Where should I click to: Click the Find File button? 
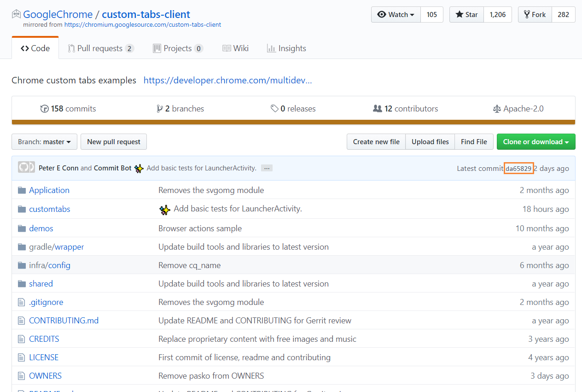pyautogui.click(x=474, y=142)
